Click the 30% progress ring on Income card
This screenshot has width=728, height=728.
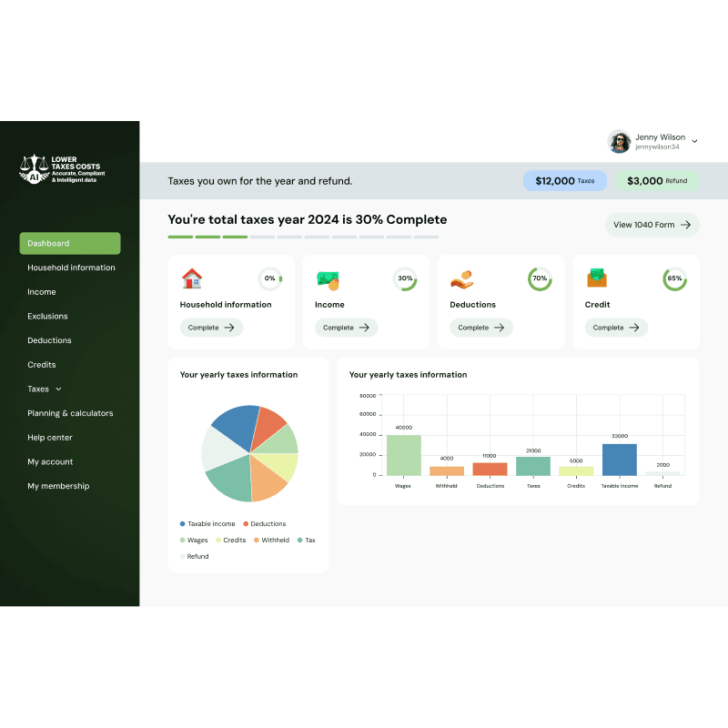point(405,279)
